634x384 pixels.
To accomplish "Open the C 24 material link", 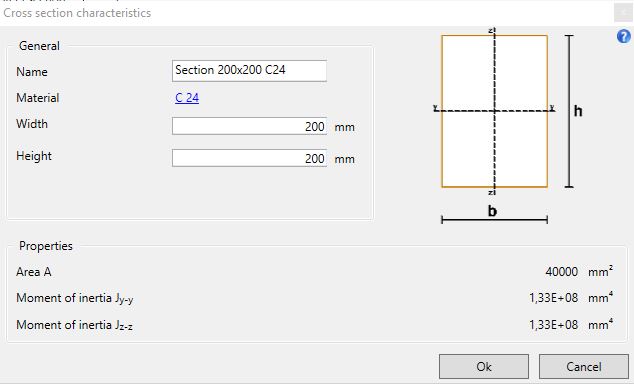I will [x=187, y=98].
